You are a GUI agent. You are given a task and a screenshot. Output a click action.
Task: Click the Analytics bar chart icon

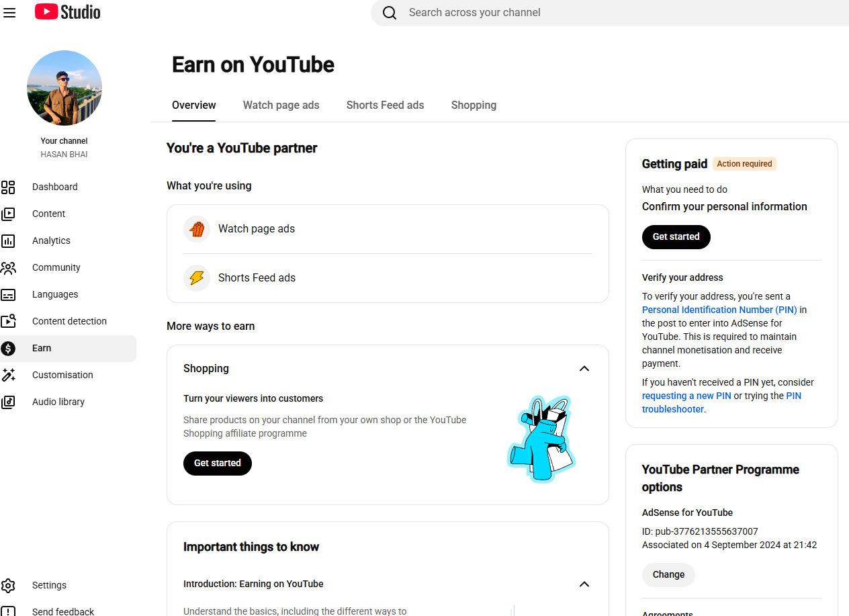click(8, 240)
